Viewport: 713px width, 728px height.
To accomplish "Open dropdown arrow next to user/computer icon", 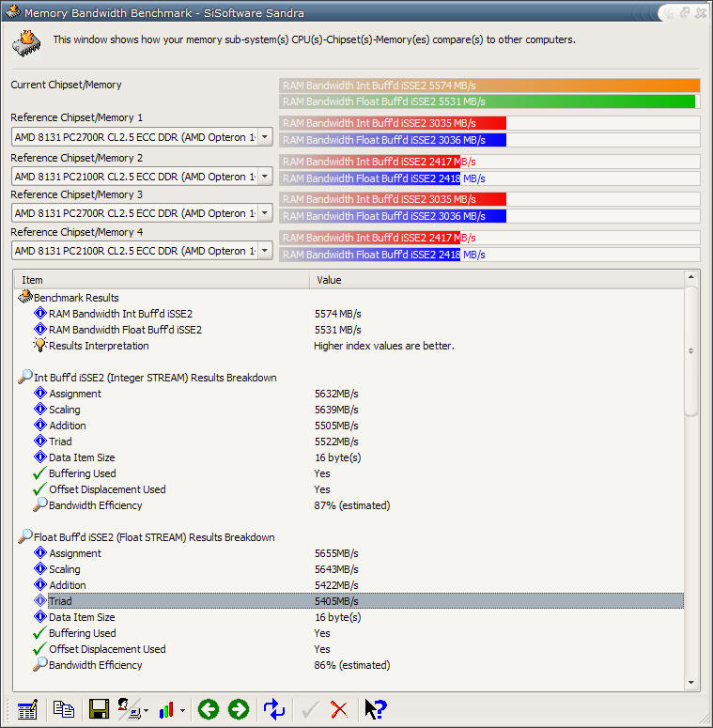I will 147,710.
